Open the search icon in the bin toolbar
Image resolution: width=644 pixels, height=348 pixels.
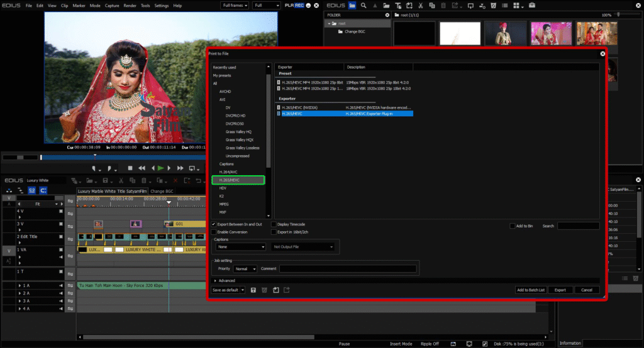click(x=364, y=5)
